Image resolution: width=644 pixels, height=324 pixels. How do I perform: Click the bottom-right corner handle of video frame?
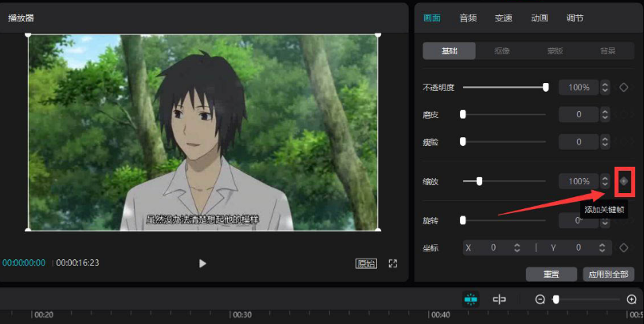tap(378, 230)
